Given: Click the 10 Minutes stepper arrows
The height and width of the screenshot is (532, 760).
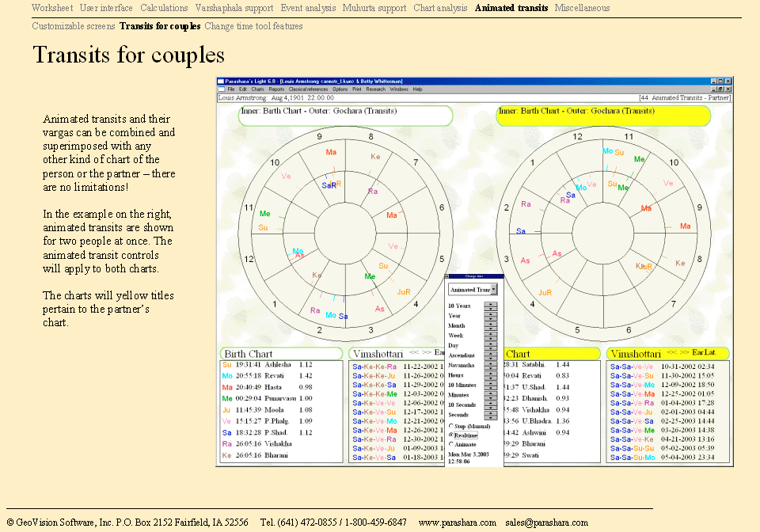Looking at the screenshot, I should tap(491, 386).
